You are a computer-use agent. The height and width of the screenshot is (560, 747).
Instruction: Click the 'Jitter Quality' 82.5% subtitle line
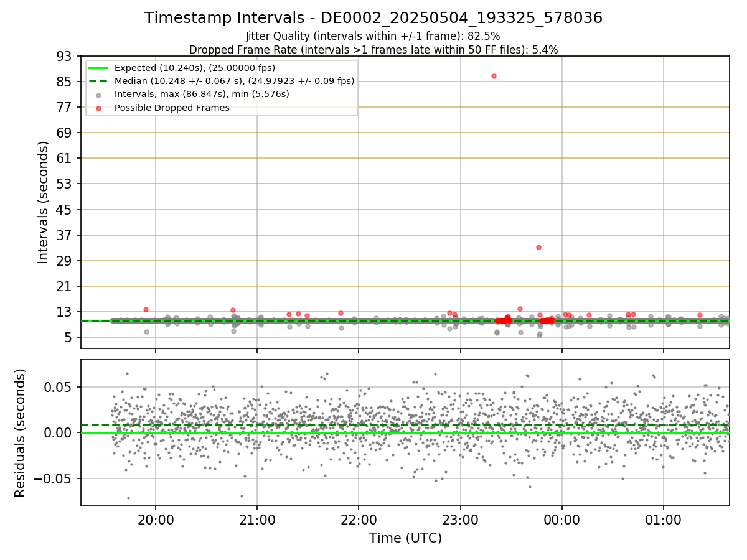point(373,36)
